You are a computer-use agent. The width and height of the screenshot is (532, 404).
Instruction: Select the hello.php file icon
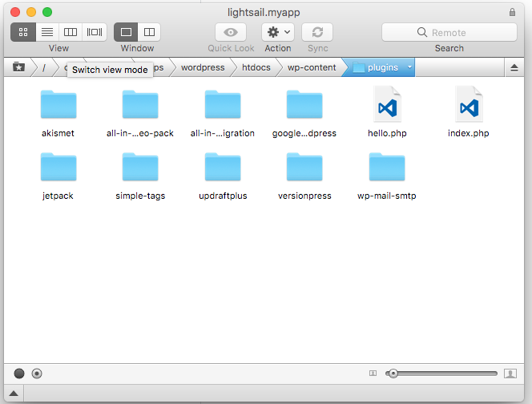[387, 104]
